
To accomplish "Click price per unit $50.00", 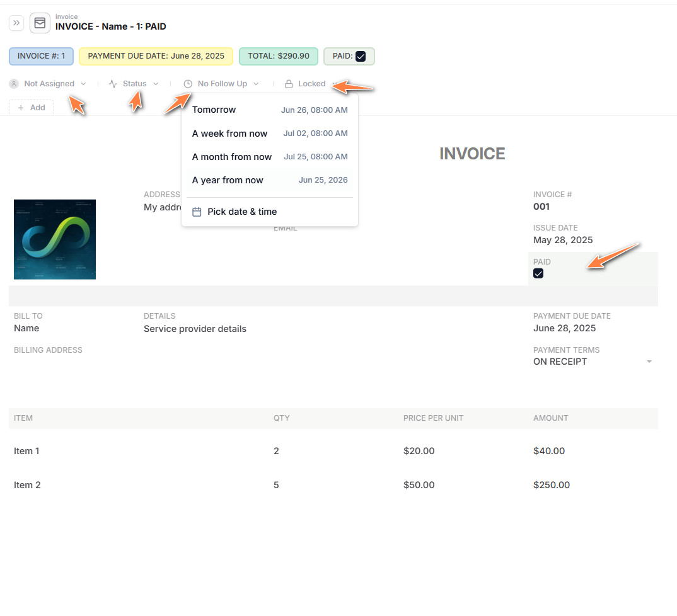I will pyautogui.click(x=419, y=485).
